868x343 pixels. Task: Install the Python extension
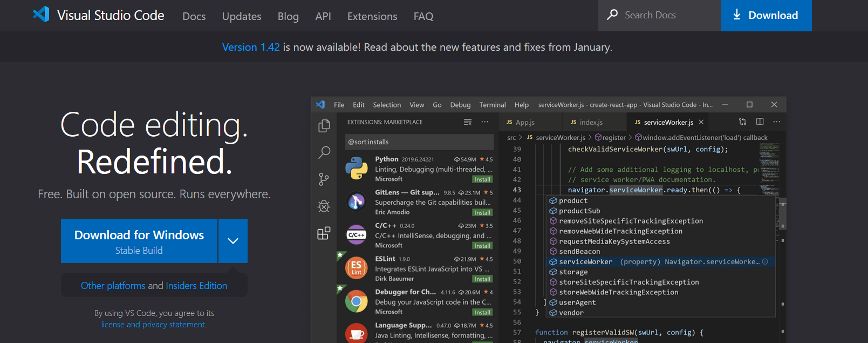point(482,179)
